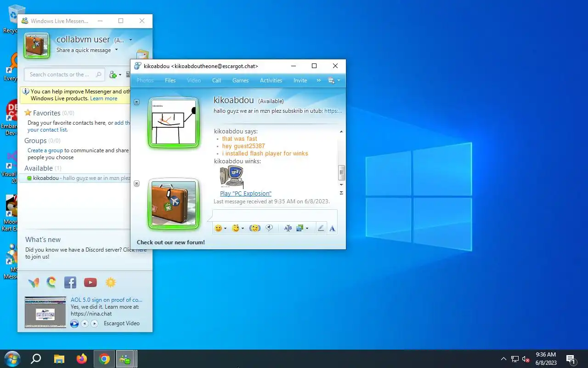Open the Facebook icon in Messenger footer

point(70,282)
